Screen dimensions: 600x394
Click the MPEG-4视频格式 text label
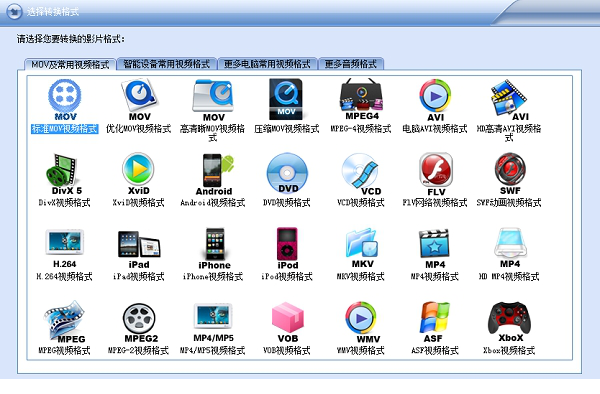click(361, 129)
